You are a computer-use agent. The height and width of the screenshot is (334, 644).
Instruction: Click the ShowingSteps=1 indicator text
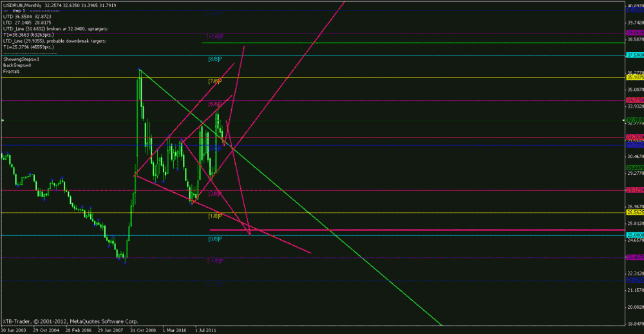21,59
